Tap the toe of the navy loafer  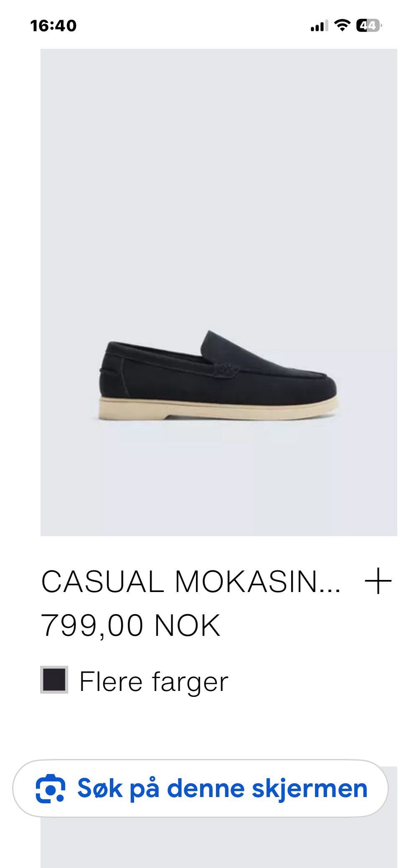coord(317,384)
